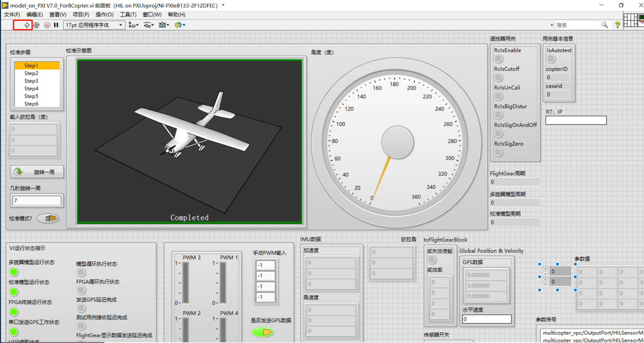Click the RT: IP input field
Viewport: 644px width, 343px height.
pyautogui.click(x=576, y=120)
